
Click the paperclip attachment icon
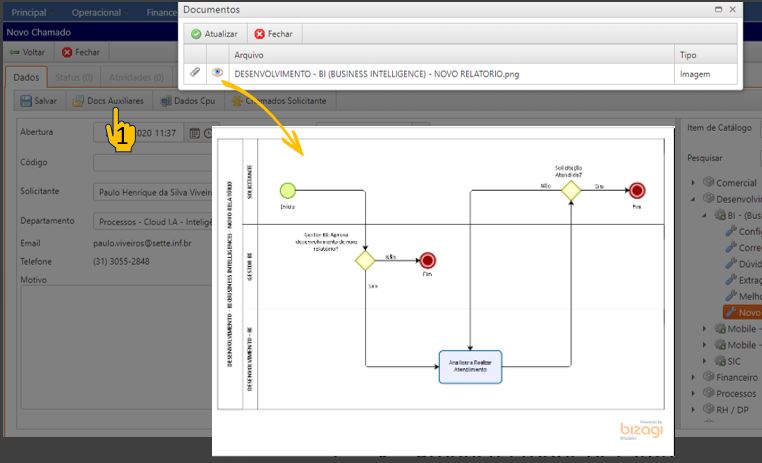195,73
